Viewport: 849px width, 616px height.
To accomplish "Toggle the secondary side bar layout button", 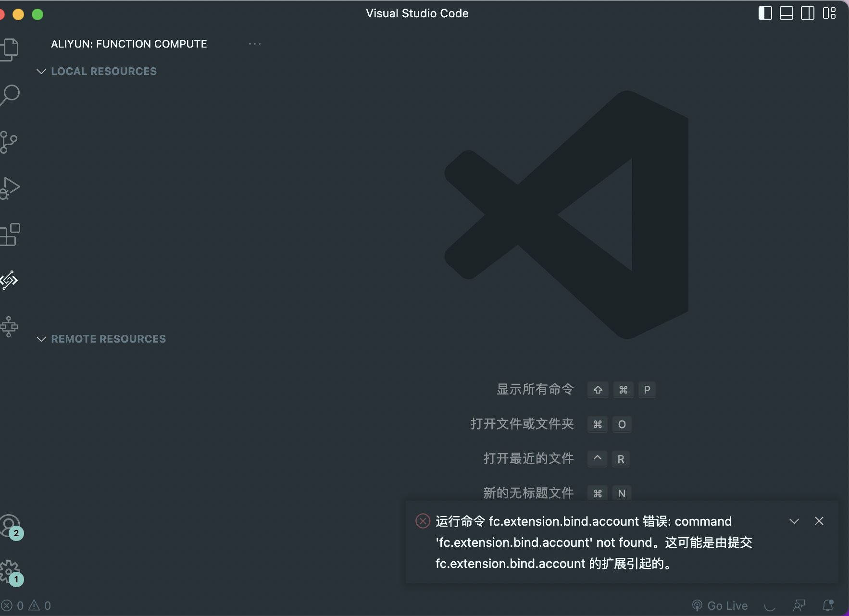I will point(808,13).
